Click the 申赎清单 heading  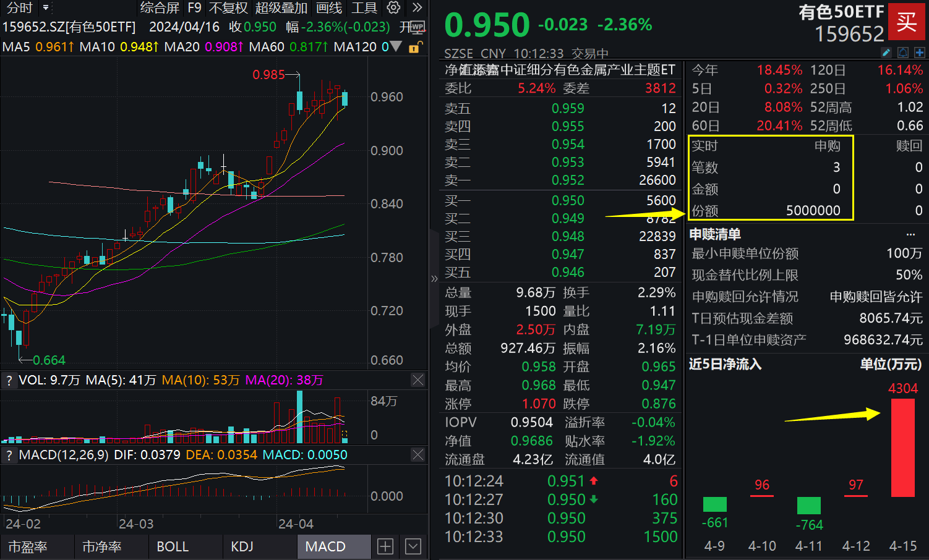(x=715, y=234)
